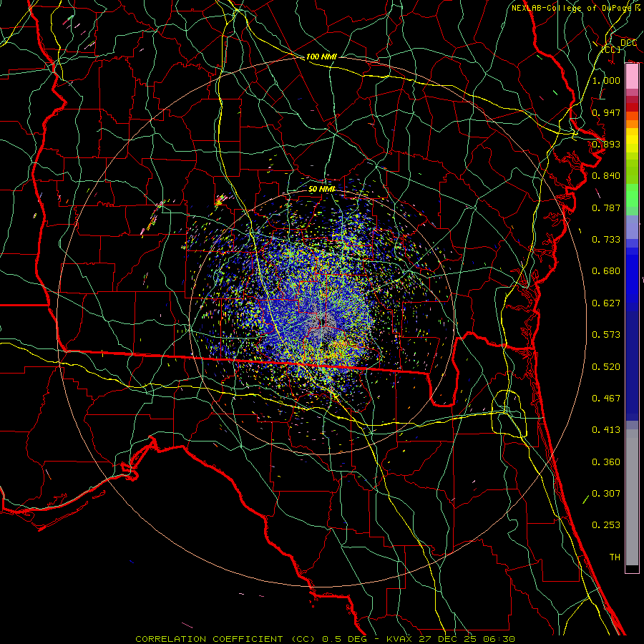Click the 0.253 scale value

click(x=606, y=525)
